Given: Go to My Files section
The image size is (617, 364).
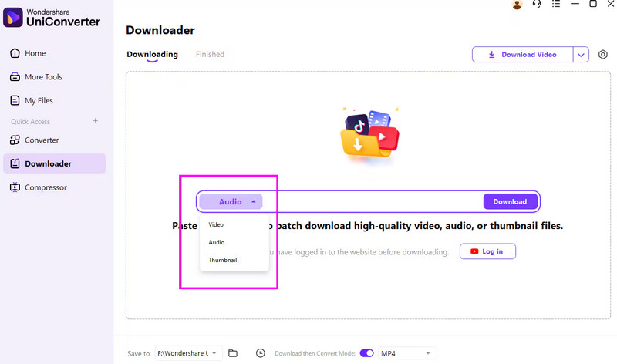Looking at the screenshot, I should tap(31, 100).
